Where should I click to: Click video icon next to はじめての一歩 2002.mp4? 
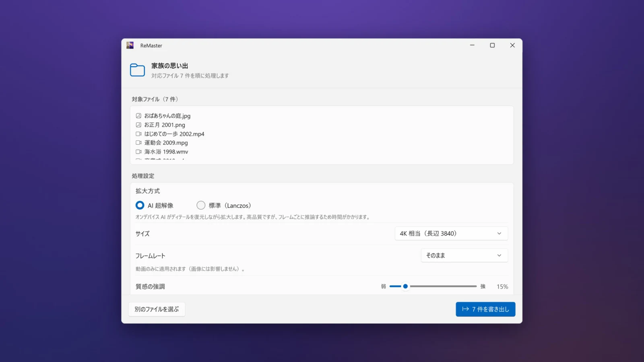tap(138, 134)
